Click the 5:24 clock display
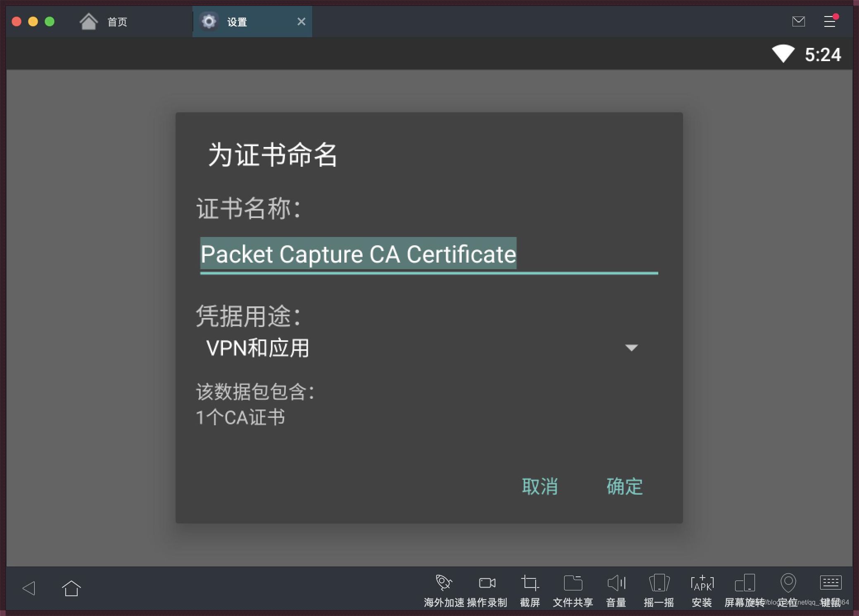 tap(823, 54)
